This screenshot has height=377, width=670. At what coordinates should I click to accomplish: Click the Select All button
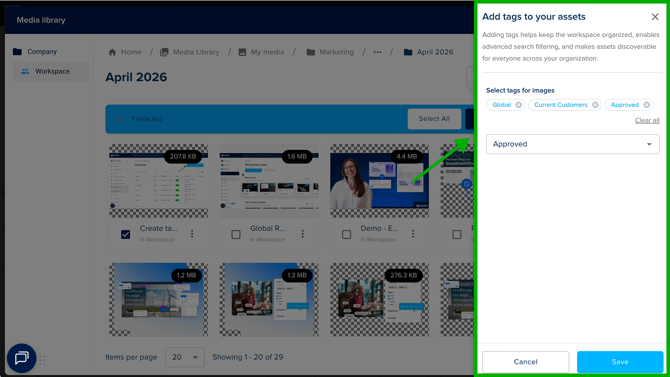pyautogui.click(x=434, y=119)
